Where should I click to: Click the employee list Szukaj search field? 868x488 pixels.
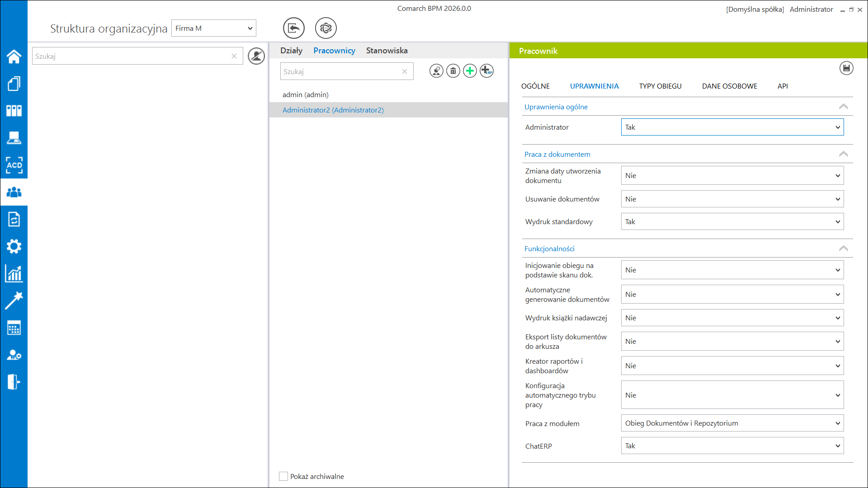(x=340, y=71)
